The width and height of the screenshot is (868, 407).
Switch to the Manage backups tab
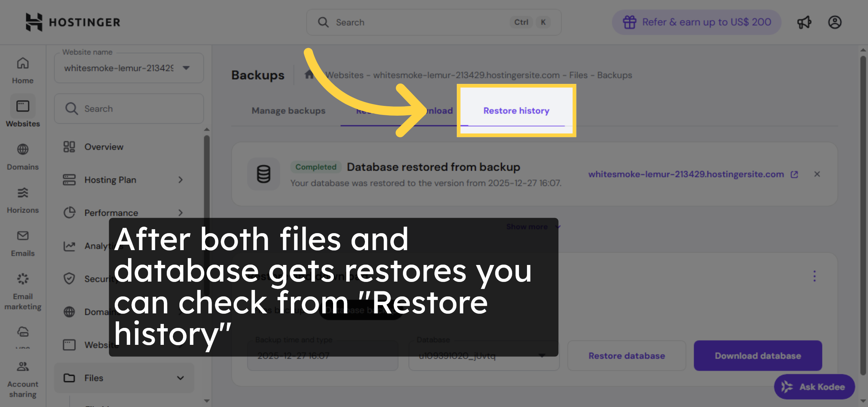click(x=288, y=111)
